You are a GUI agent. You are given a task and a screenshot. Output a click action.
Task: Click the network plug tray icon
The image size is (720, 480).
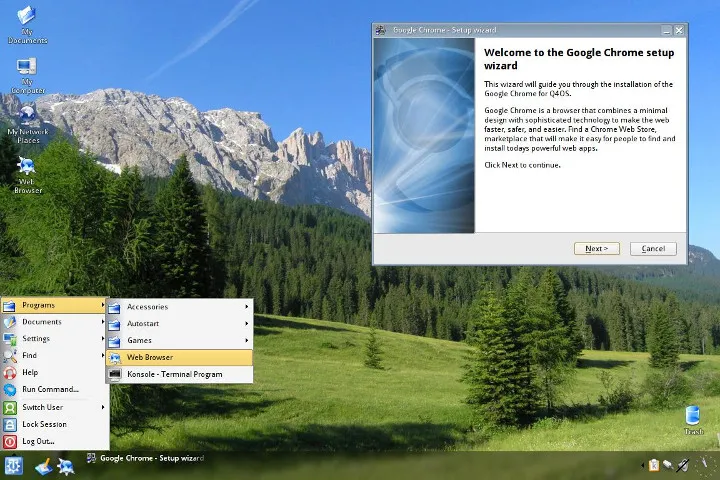click(x=668, y=465)
